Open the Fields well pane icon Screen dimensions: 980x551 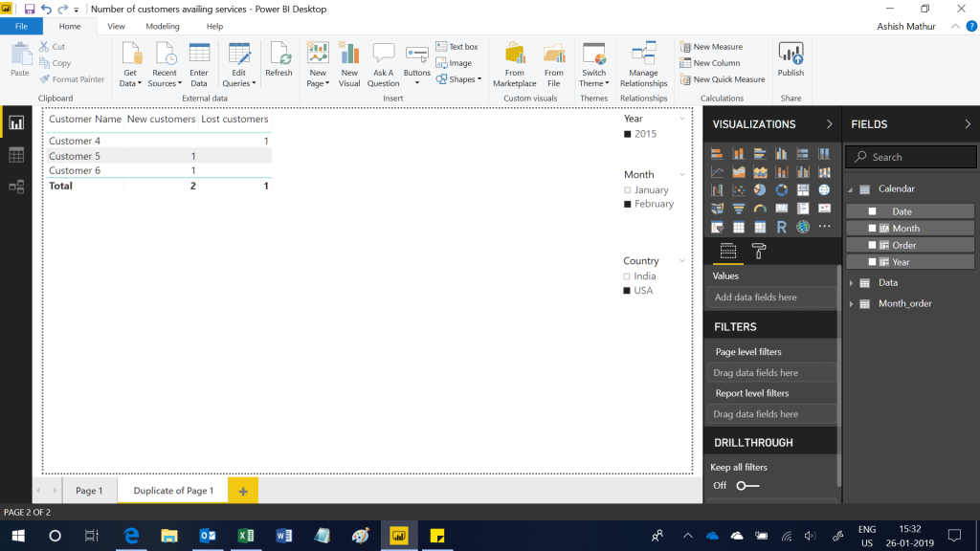(728, 252)
